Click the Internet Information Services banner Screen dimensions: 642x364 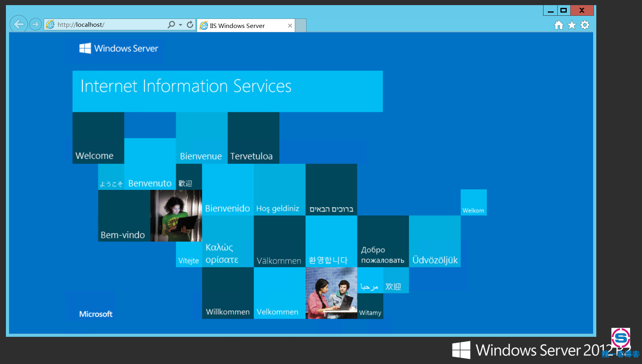(227, 91)
